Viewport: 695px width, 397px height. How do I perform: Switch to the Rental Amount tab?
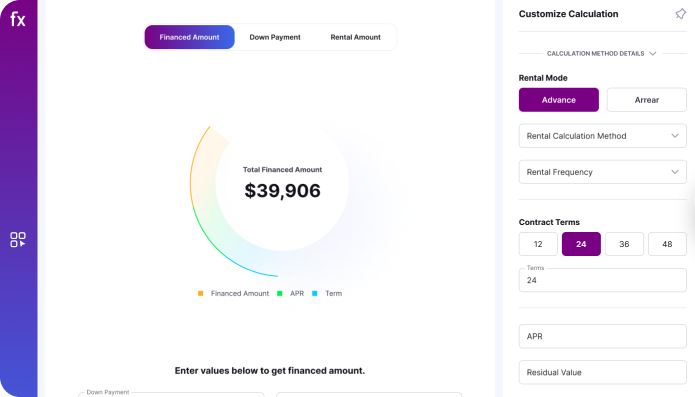tap(355, 37)
